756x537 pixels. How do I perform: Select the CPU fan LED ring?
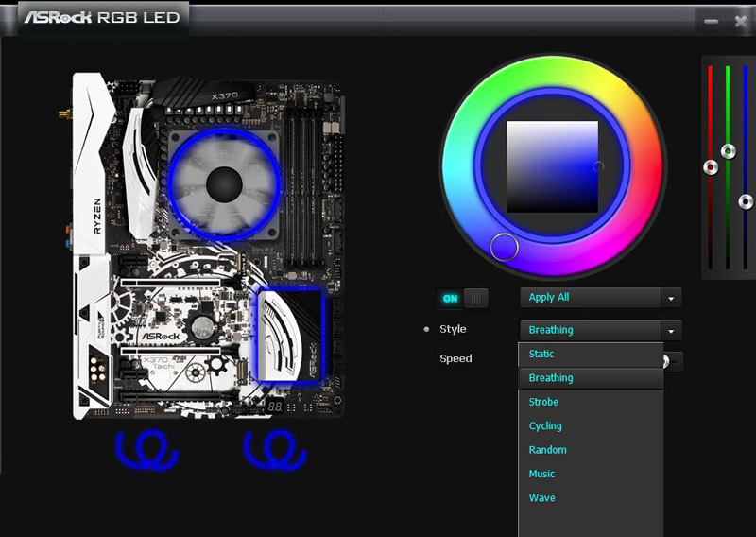[224, 183]
